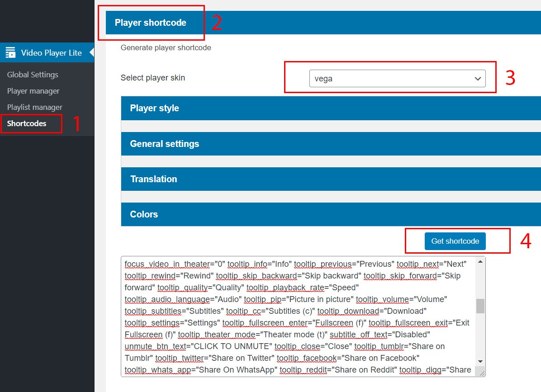Click the chevron arrow of skin selector
The image size is (541, 392).
pos(477,79)
